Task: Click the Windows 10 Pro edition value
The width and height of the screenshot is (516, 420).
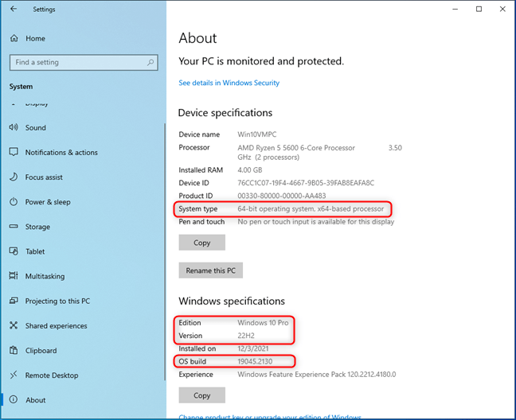Action: click(x=263, y=323)
